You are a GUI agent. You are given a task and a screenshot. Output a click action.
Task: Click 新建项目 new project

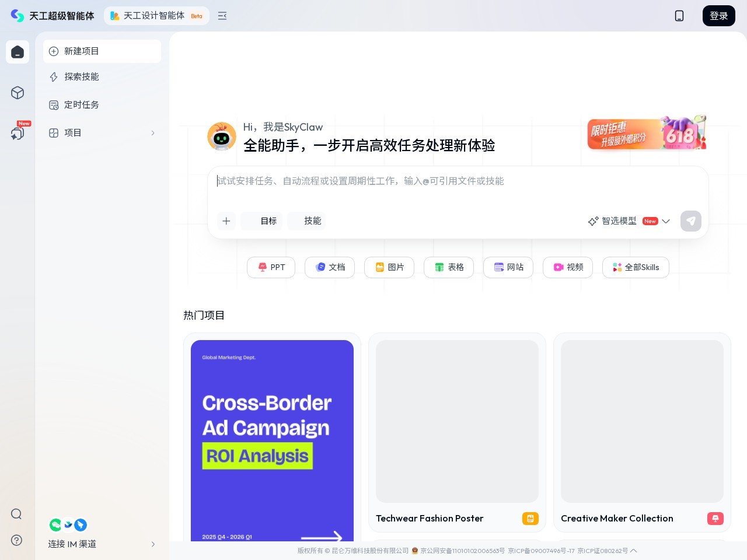(x=102, y=51)
